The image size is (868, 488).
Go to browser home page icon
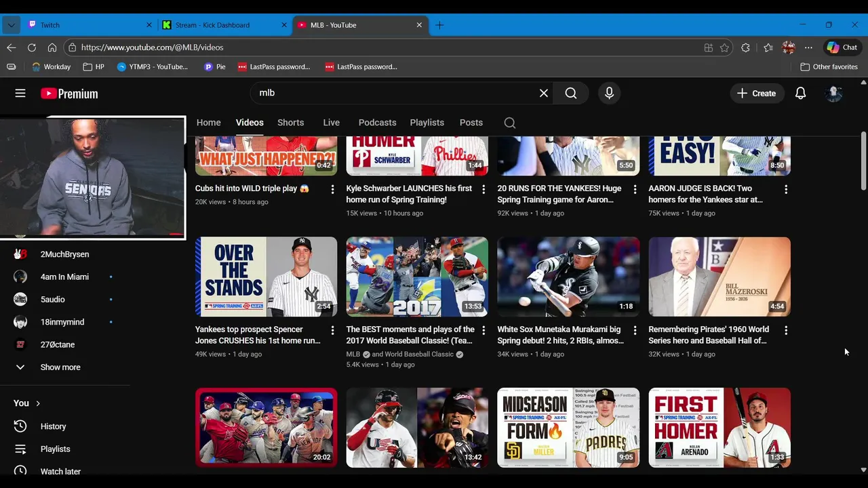point(52,47)
